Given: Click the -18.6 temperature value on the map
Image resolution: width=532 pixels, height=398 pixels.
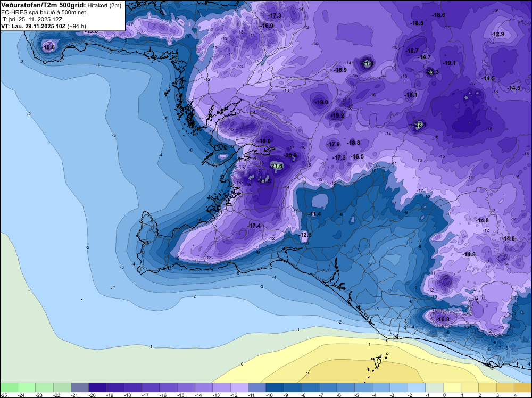Looking at the screenshot, I should coord(438,15).
